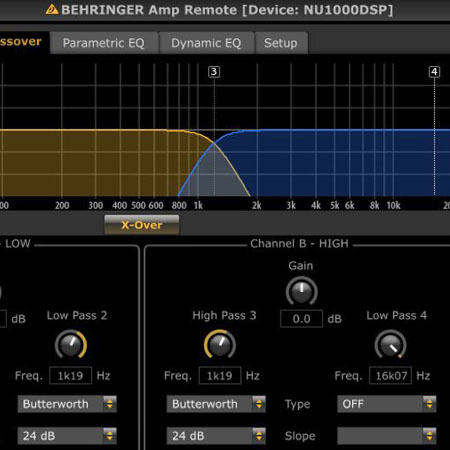Click the Low Pass 2 label
Image resolution: width=450 pixels, height=450 pixels.
pos(77,315)
